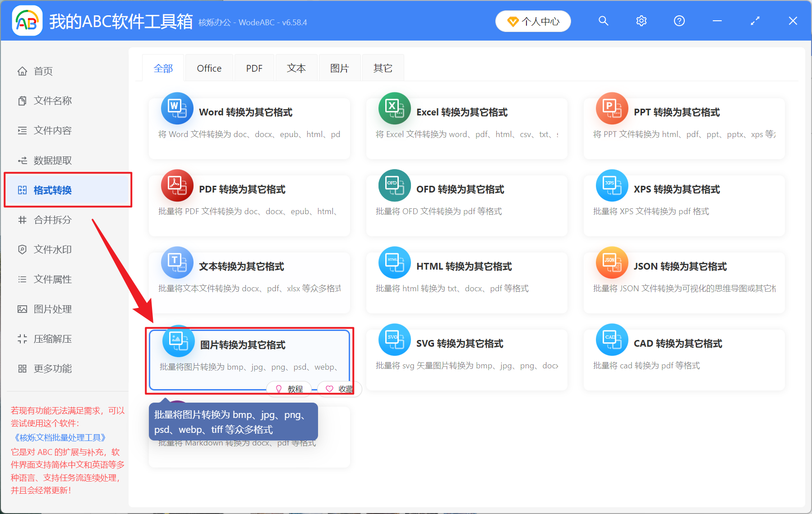Click the 个人中心 button

pyautogui.click(x=533, y=21)
